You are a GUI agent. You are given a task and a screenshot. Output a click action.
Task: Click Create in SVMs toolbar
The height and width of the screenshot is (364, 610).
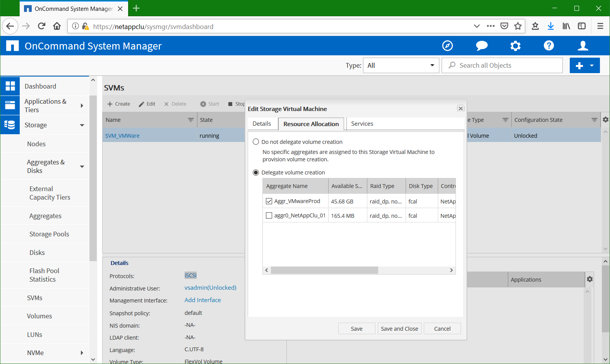tap(118, 104)
